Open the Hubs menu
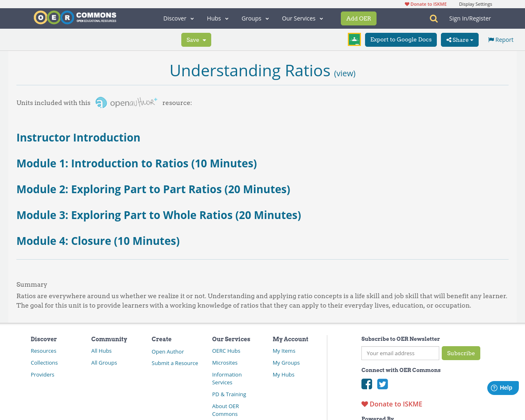Image resolution: width=525 pixels, height=420 pixels. (217, 18)
